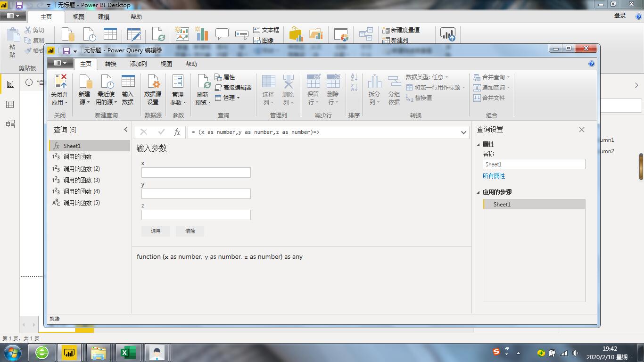Expand the formula bar with the chevron
Viewport: 644px width, 362px height.
(x=463, y=132)
